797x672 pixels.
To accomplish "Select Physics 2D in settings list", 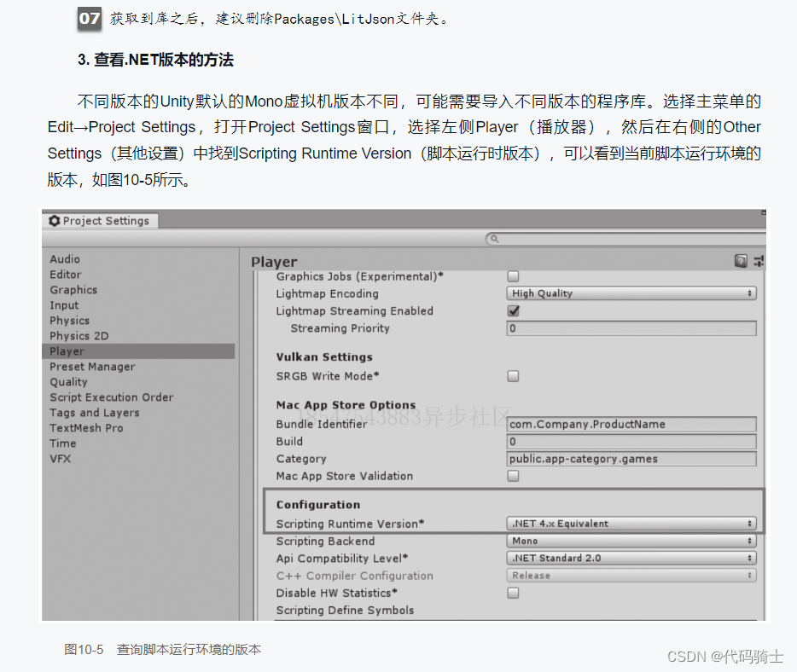I will click(79, 336).
